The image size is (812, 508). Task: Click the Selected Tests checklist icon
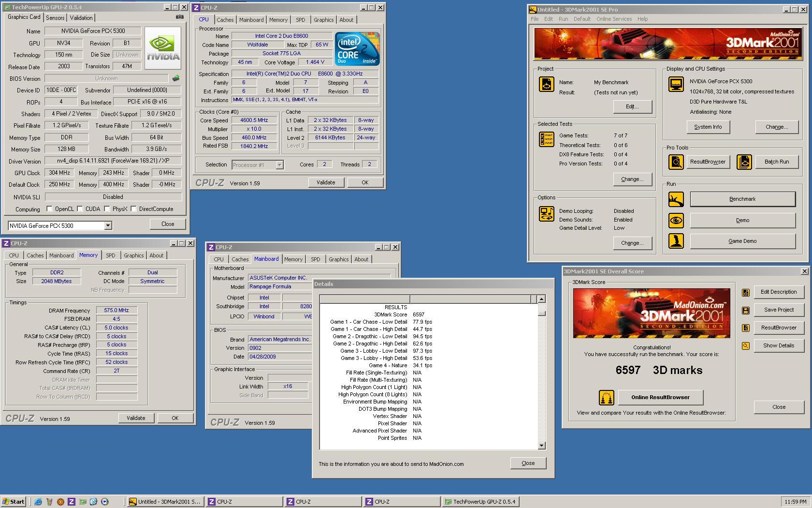pos(546,139)
